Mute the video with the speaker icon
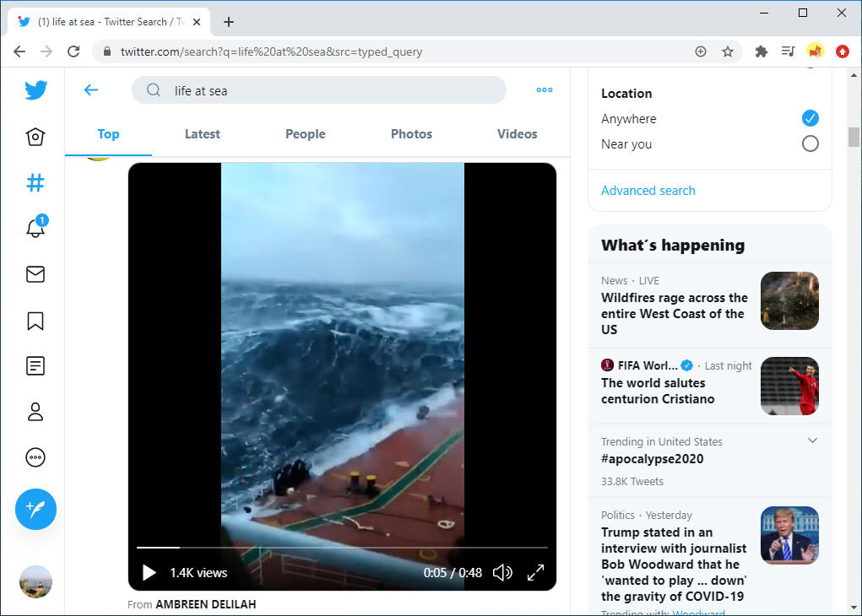Viewport: 862px width, 616px height. [x=502, y=572]
